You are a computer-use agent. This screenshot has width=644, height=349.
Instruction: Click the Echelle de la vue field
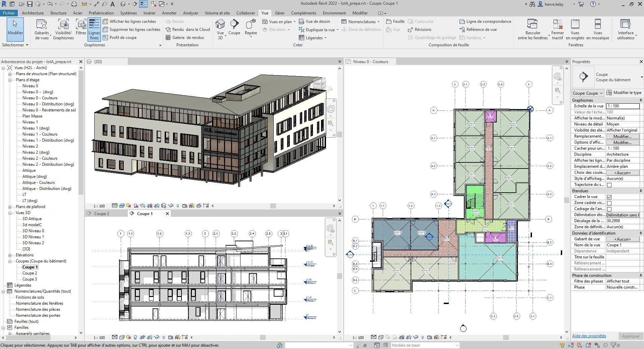click(623, 106)
